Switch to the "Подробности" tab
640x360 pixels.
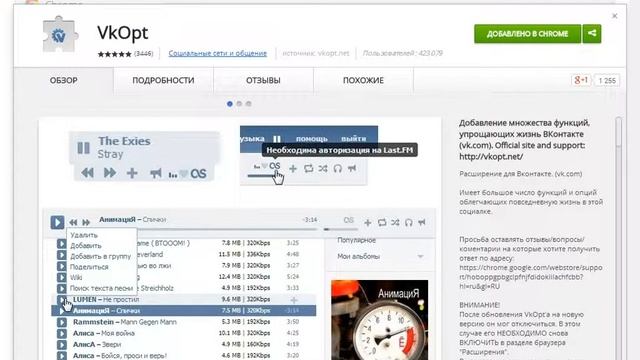[163, 80]
